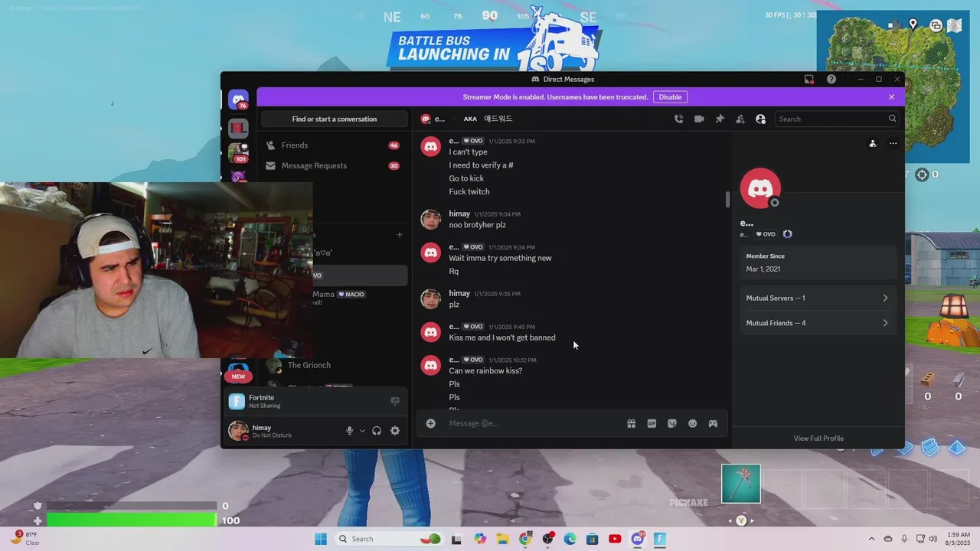980x551 pixels.
Task: Open the Apps launcher controller icon
Action: click(x=713, y=423)
